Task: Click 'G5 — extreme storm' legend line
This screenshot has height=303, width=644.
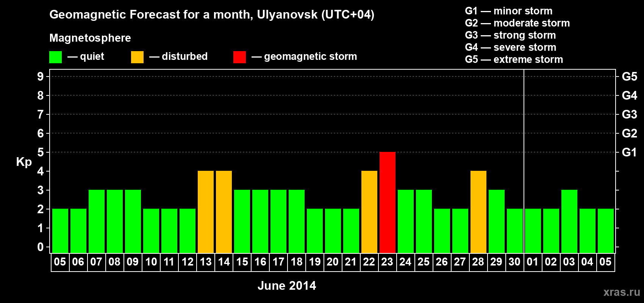Action: pos(514,59)
